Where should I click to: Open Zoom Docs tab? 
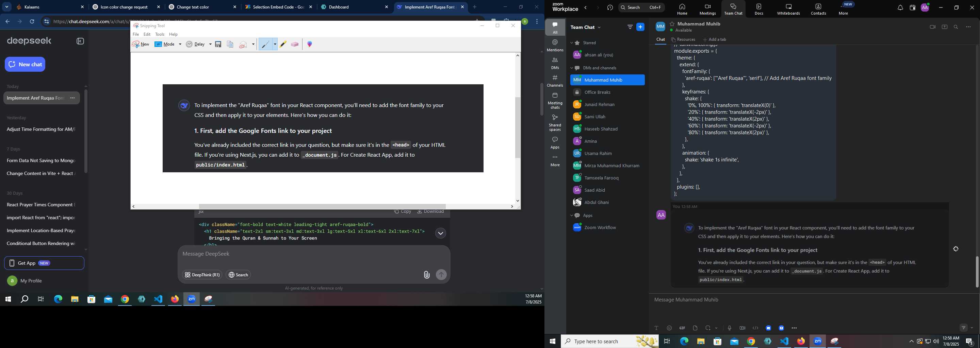point(758,9)
